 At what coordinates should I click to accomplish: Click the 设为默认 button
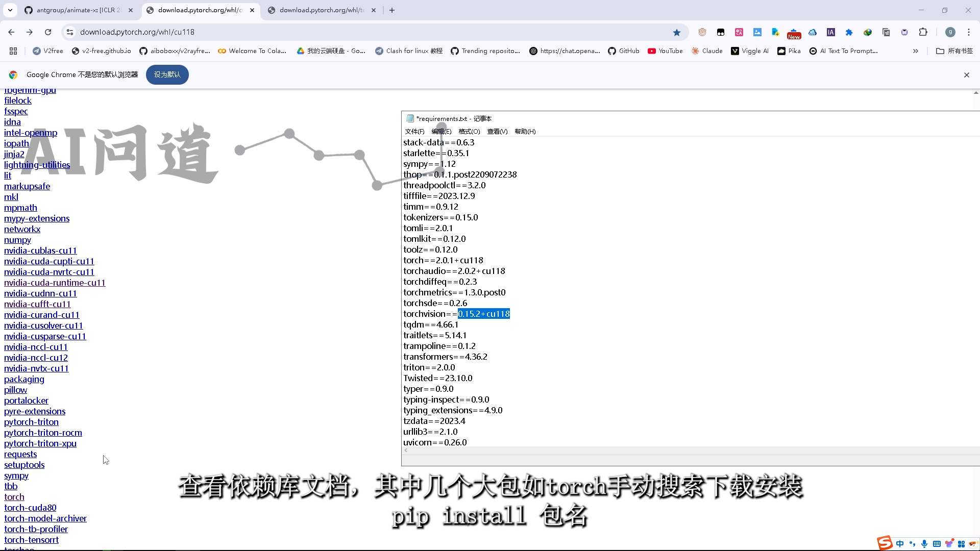click(167, 75)
